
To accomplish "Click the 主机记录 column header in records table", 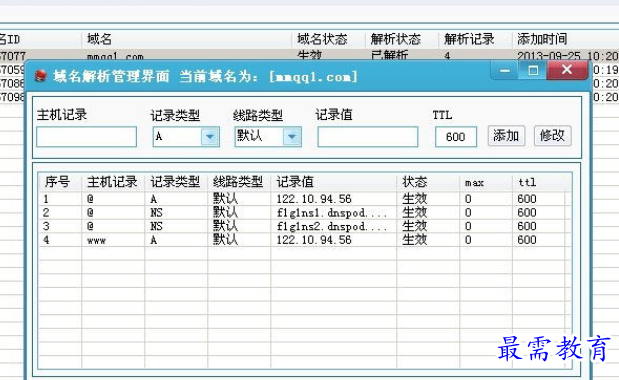I will tap(113, 182).
